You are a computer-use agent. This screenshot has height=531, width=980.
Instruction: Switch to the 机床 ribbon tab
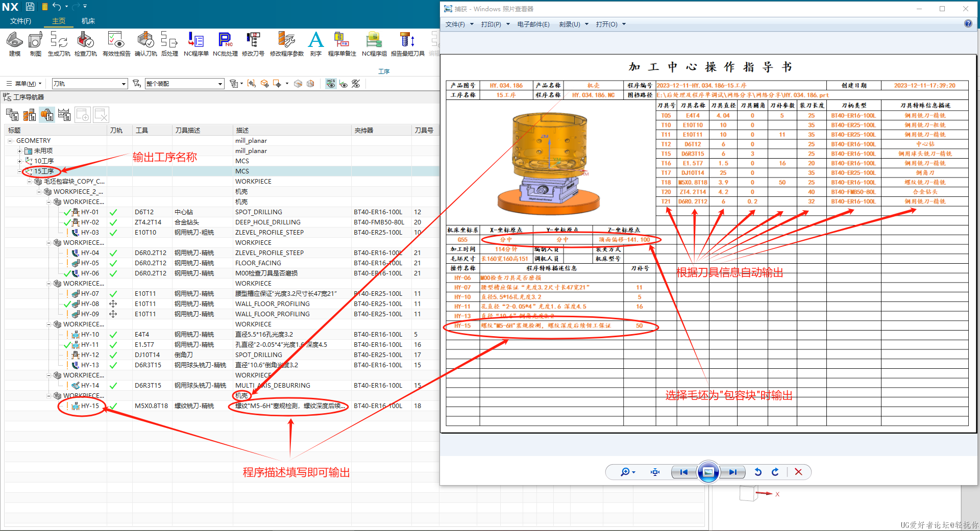[88, 21]
